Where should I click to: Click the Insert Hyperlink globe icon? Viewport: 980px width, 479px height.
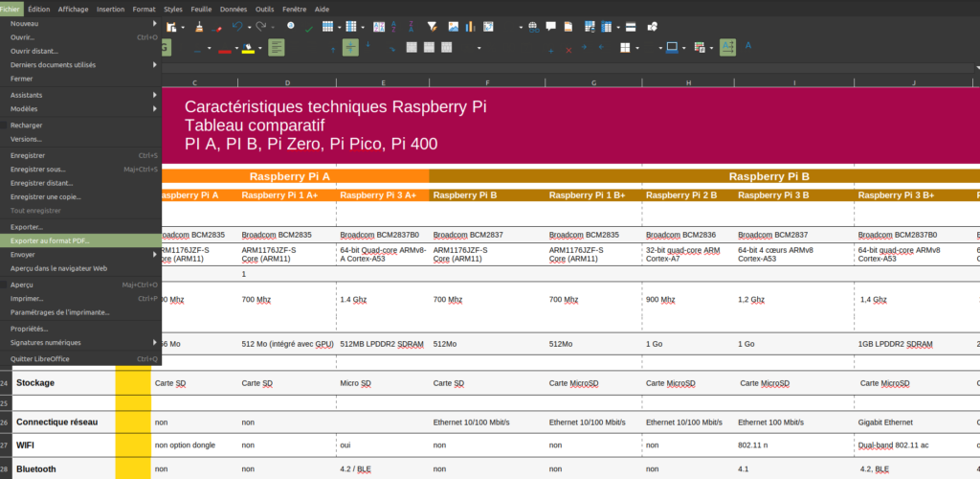[x=533, y=27]
